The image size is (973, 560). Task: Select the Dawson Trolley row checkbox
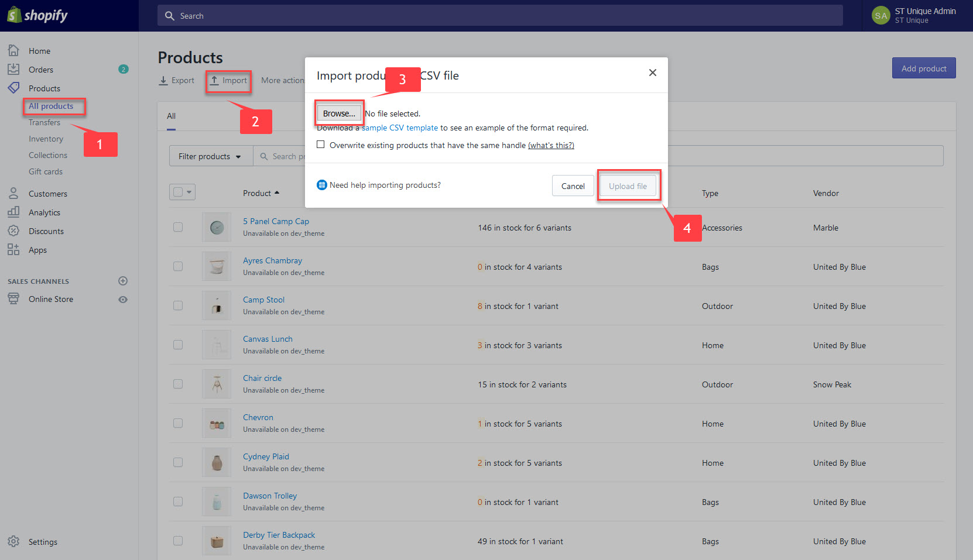click(178, 501)
